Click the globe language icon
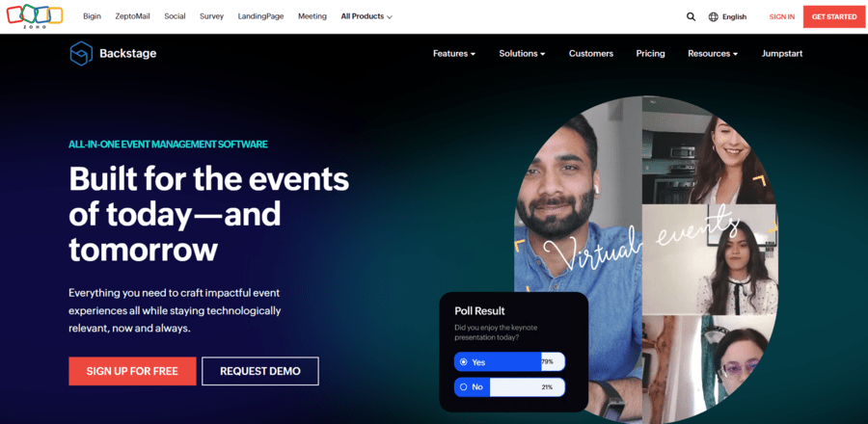 [714, 16]
